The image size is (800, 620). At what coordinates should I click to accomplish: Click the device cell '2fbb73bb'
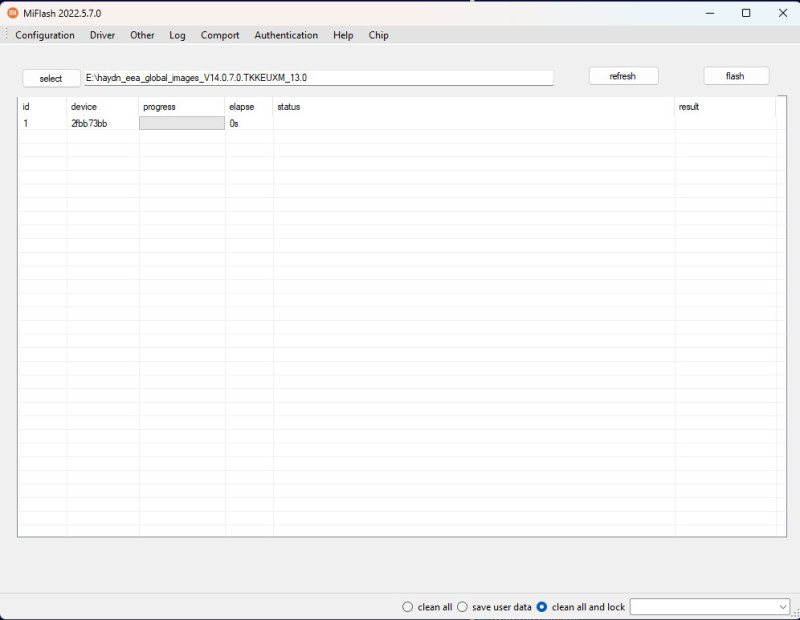click(x=89, y=123)
